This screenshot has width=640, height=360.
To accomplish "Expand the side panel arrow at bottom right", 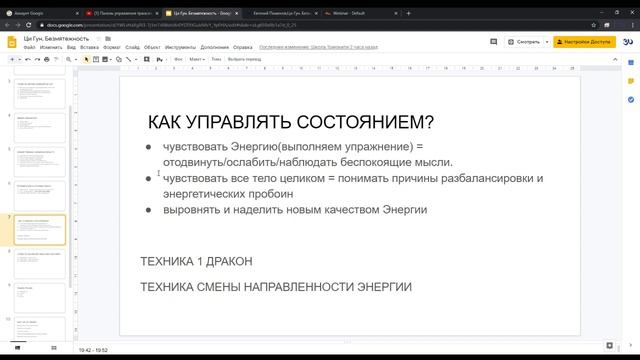I will [631, 345].
